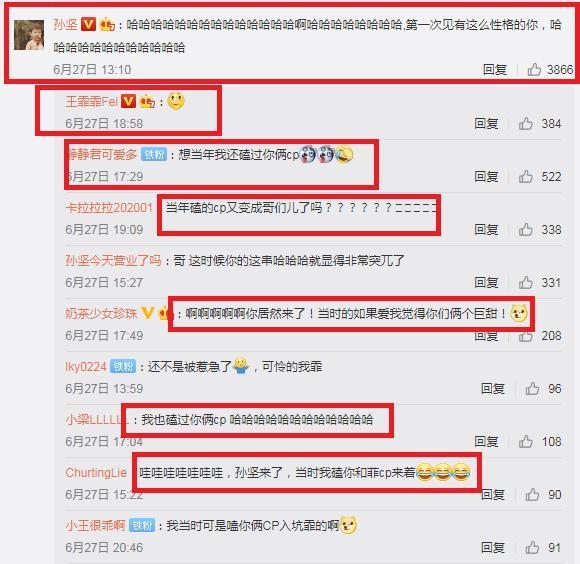Screen dimensions: 580x564
Task: Like 孙坚今天营业了吗's comment with 331 likes
Action: coord(526,283)
